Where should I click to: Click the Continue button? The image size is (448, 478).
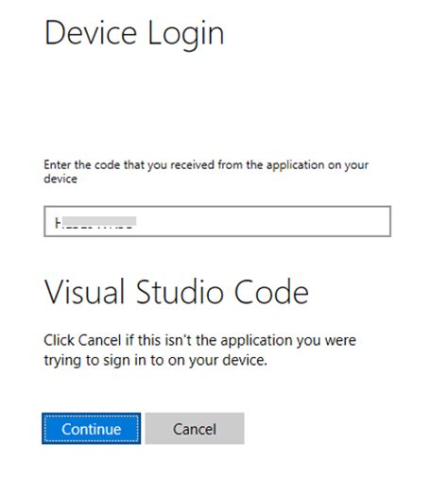click(91, 429)
